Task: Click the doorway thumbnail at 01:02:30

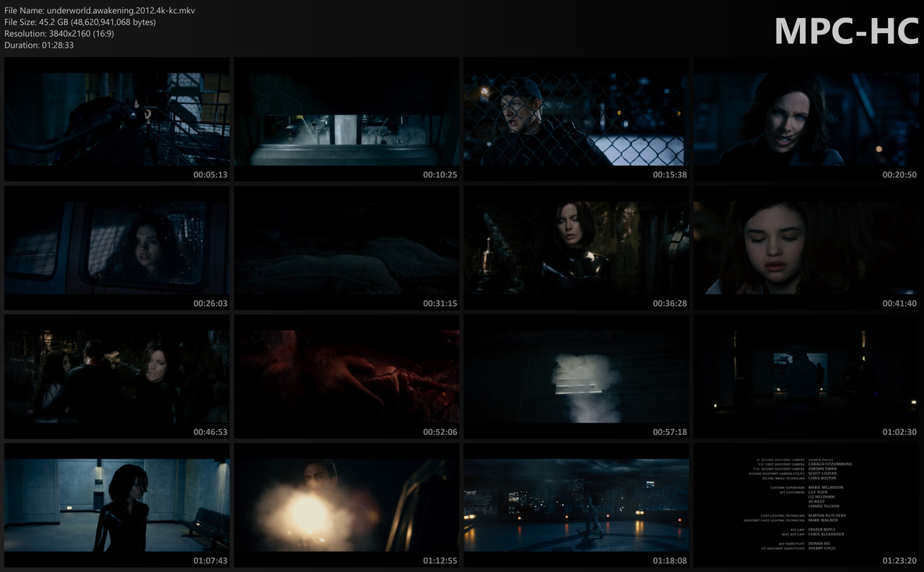Action: click(805, 377)
